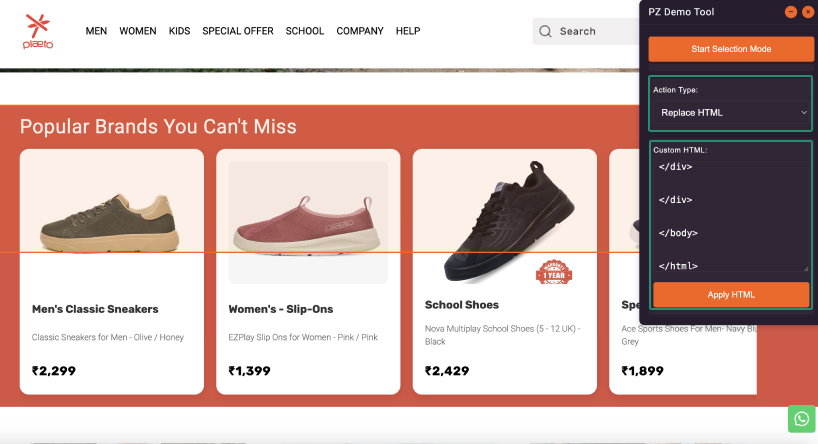Go to SPECIAL OFFER page
The height and width of the screenshot is (444, 818).
pyautogui.click(x=238, y=31)
